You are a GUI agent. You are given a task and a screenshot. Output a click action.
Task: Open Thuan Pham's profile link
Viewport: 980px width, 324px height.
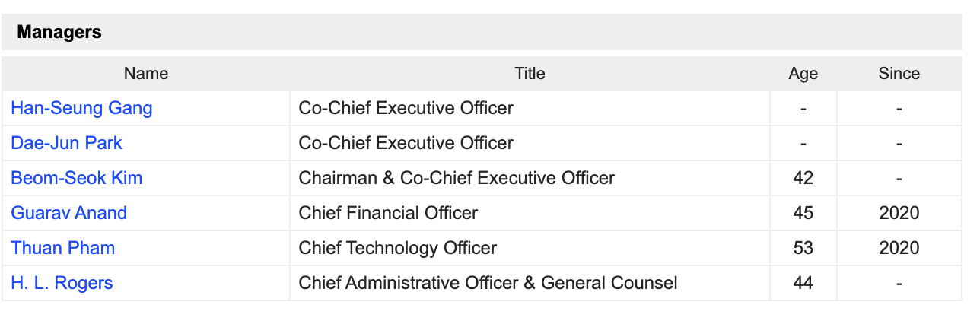coord(63,248)
